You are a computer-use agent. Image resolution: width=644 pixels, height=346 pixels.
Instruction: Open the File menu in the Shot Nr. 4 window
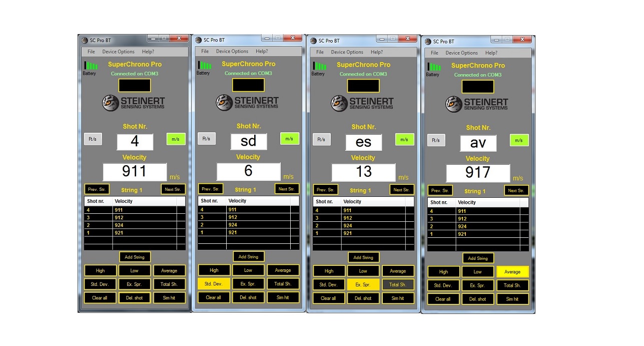[x=91, y=52]
